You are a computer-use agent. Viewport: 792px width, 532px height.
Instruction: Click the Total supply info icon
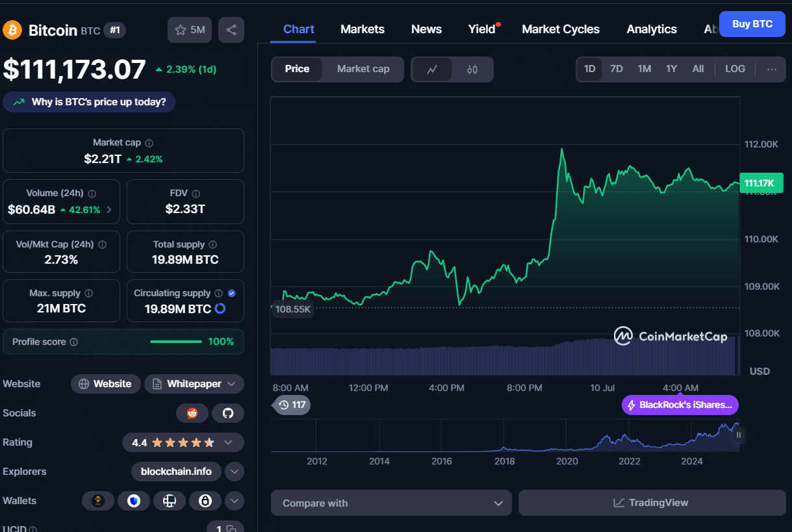[213, 245]
